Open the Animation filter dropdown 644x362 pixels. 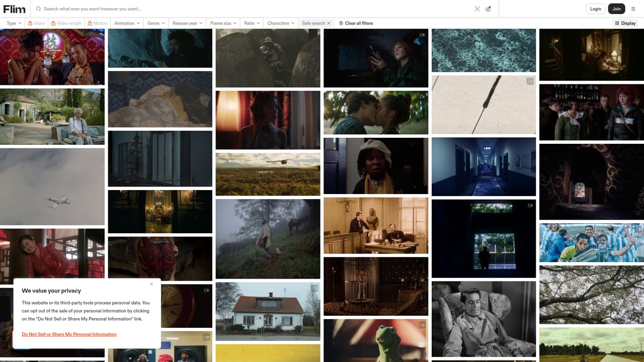pyautogui.click(x=127, y=23)
